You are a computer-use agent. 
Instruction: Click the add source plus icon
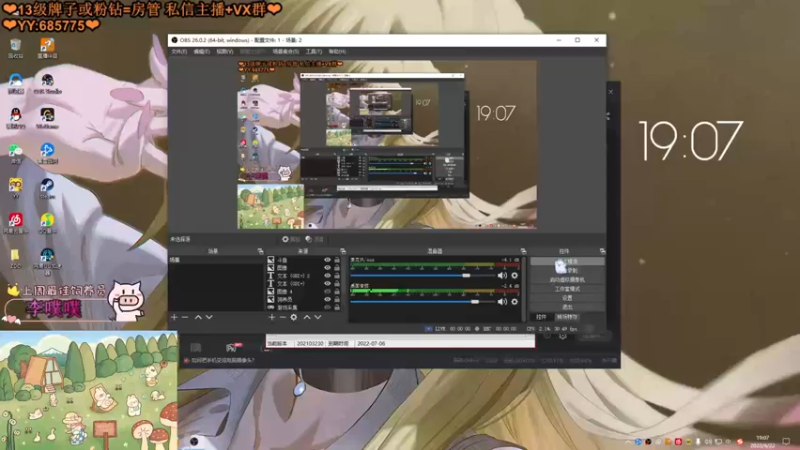[271, 317]
